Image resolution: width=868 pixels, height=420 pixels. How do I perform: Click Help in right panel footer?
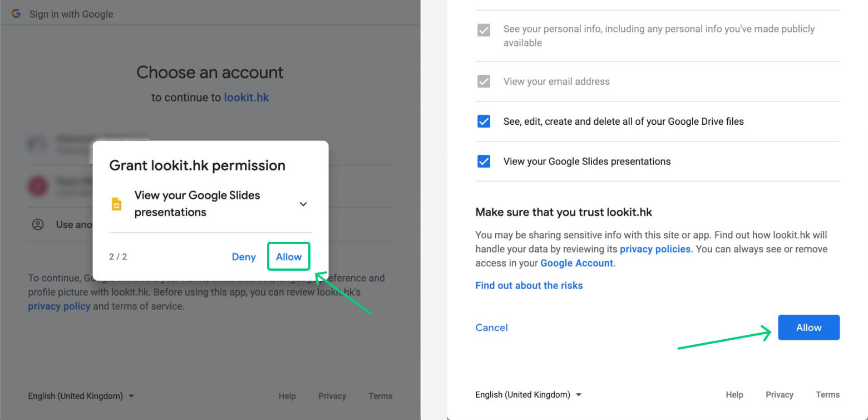[734, 394]
